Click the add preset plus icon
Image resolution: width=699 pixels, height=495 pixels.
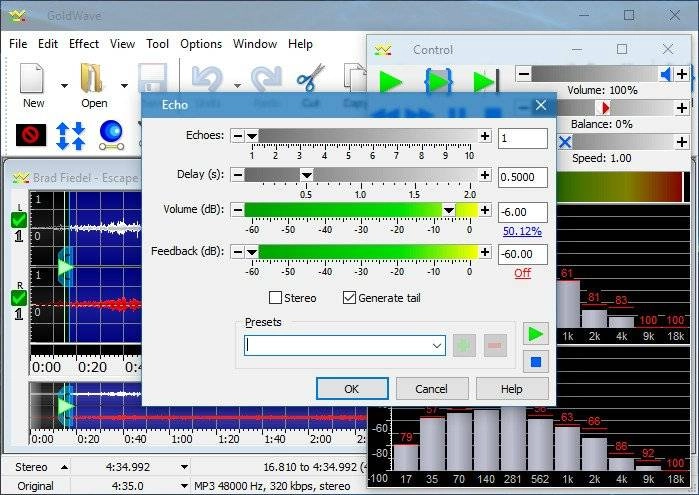464,345
